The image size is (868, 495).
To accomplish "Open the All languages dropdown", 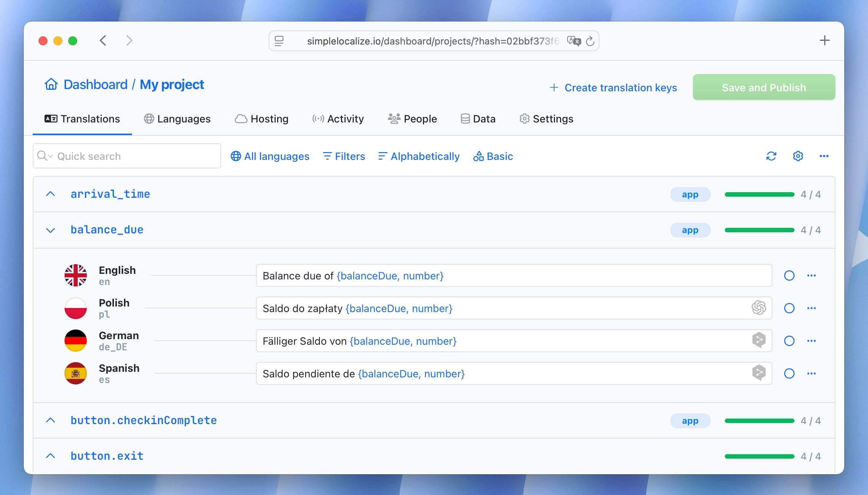I will click(x=270, y=156).
